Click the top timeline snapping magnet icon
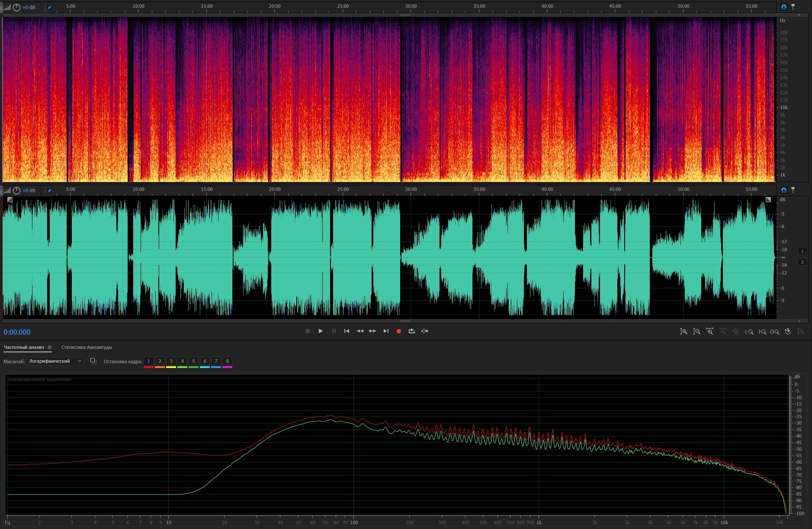This screenshot has height=529, width=812. (783, 7)
